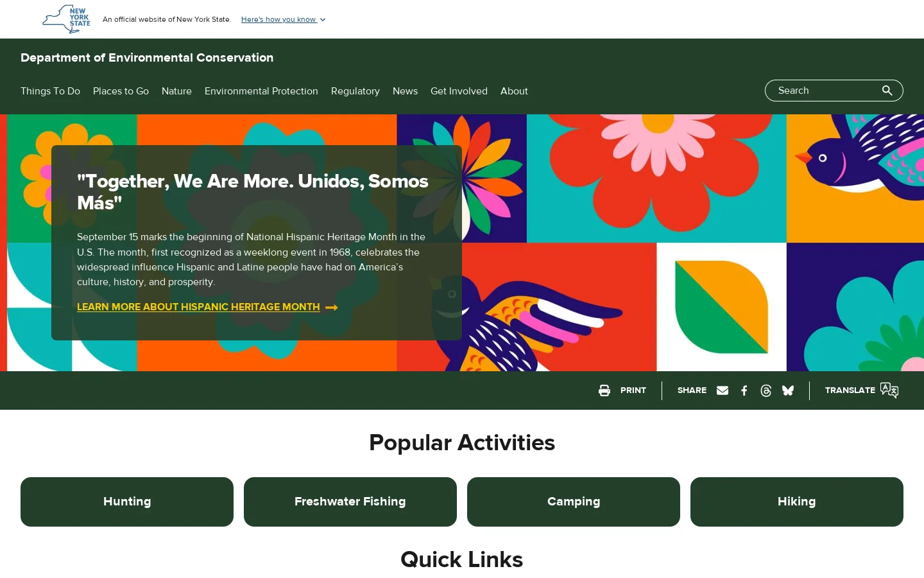Open the Regulatory menu
Image resolution: width=924 pixels, height=578 pixels.
pos(355,91)
